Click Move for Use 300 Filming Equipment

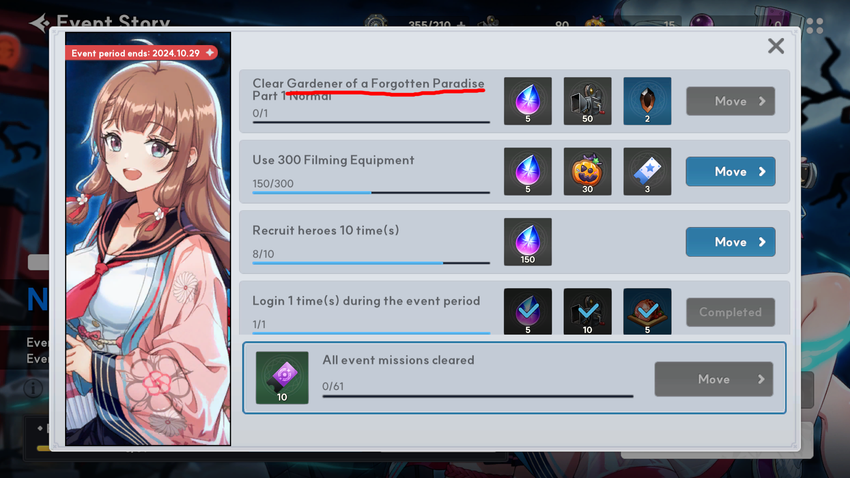pos(730,172)
